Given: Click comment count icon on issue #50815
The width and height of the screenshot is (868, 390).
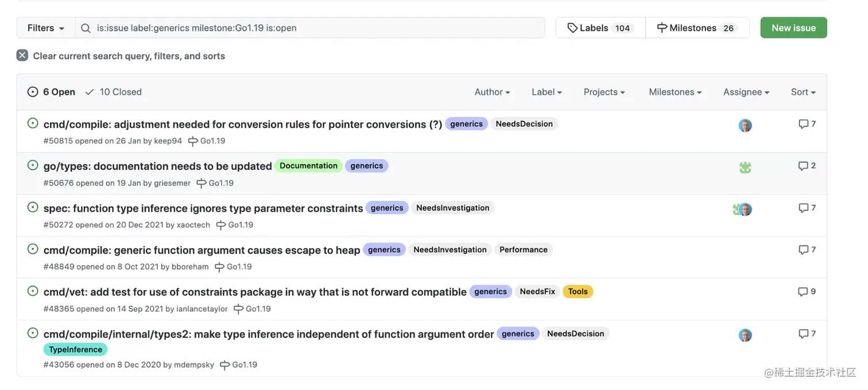Looking at the screenshot, I should (x=803, y=124).
